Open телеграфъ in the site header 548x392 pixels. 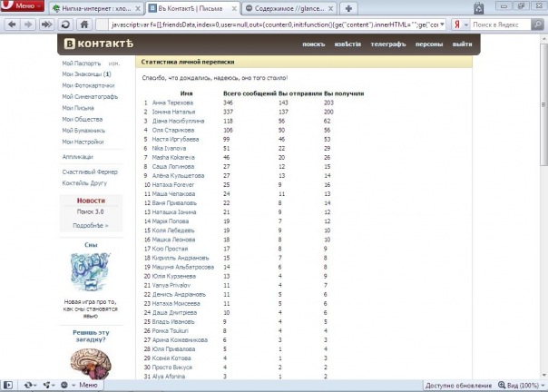pos(388,44)
